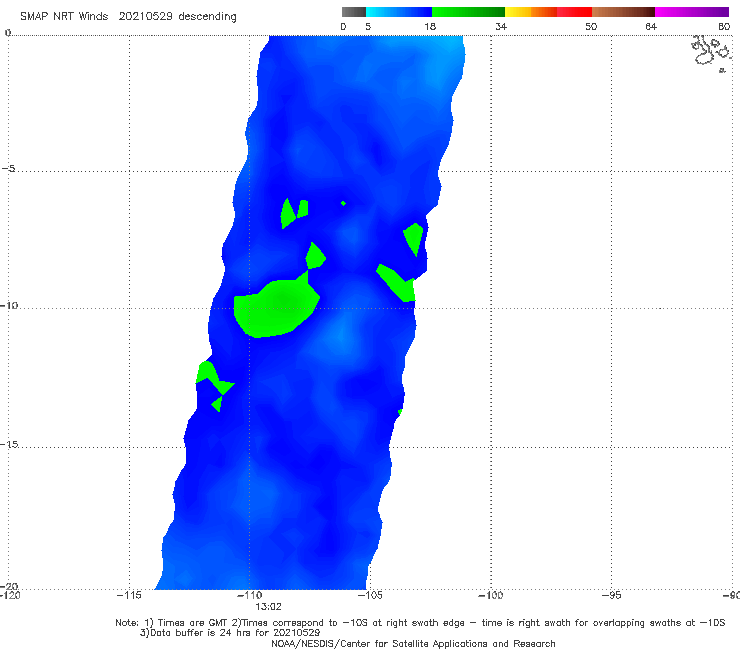Click the color bar label '34'
Screen dimensions: 740x650
click(x=501, y=27)
